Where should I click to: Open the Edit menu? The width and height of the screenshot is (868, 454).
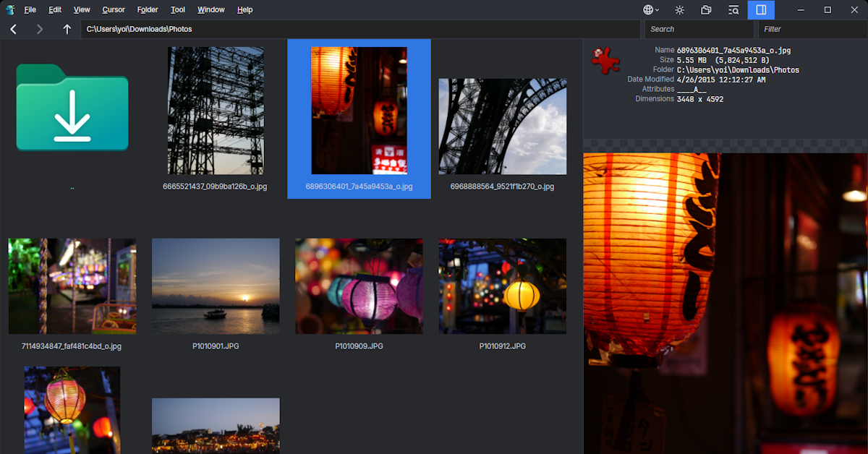[55, 10]
